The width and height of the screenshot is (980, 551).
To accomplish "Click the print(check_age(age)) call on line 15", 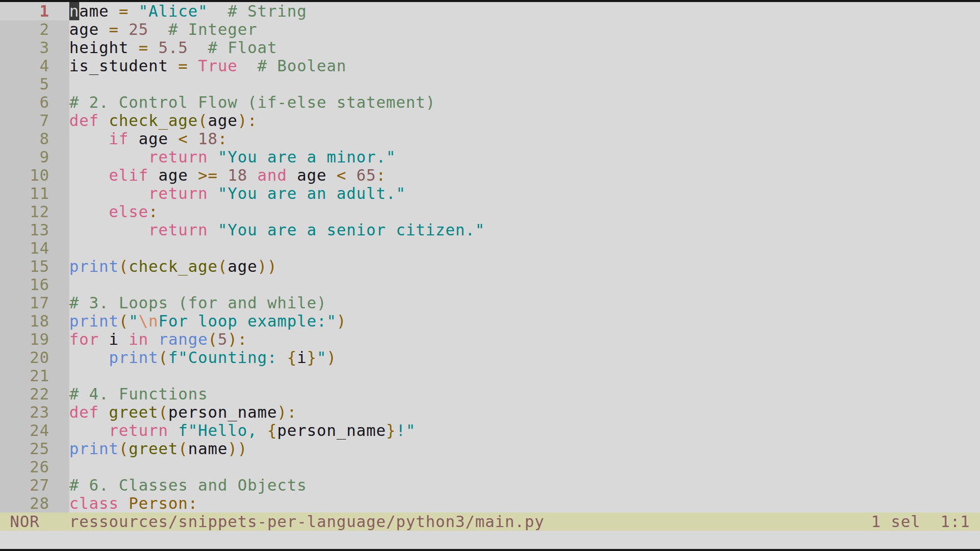I will coord(172,266).
